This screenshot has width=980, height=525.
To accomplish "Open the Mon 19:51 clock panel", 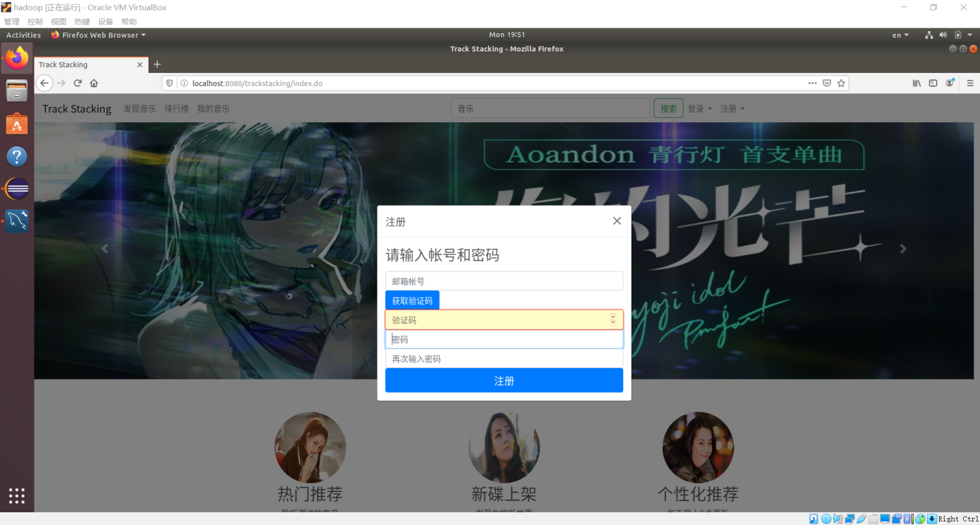I will (507, 35).
